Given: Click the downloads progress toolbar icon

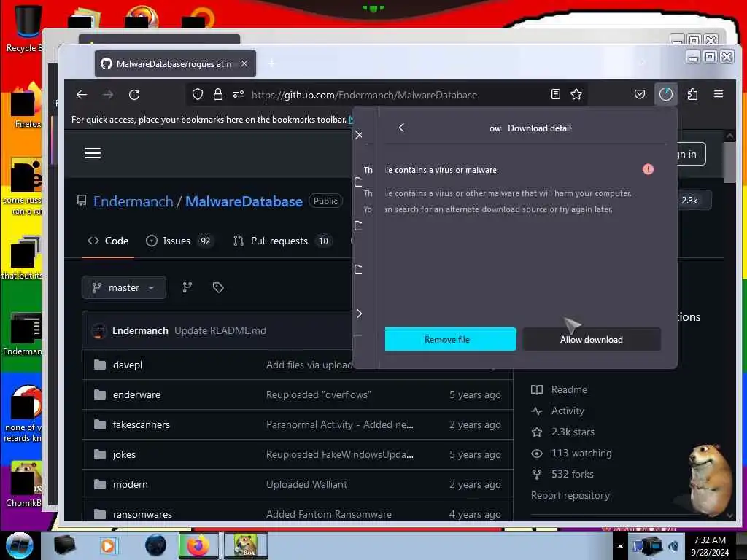Looking at the screenshot, I should click(665, 94).
